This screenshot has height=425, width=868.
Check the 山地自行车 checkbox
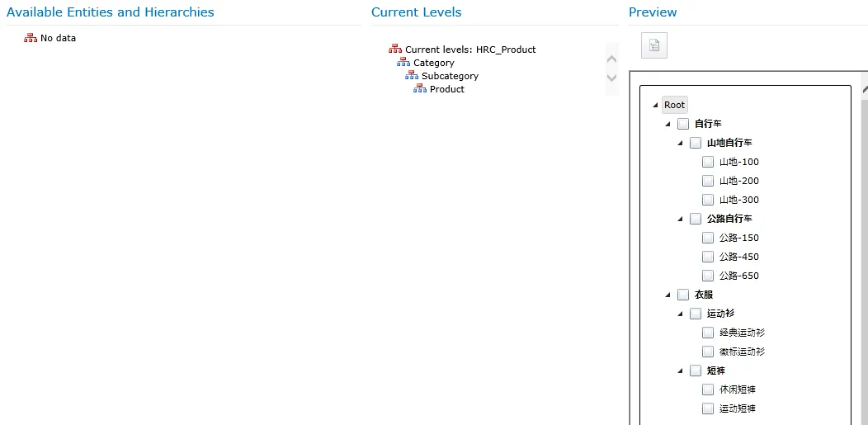coord(696,143)
